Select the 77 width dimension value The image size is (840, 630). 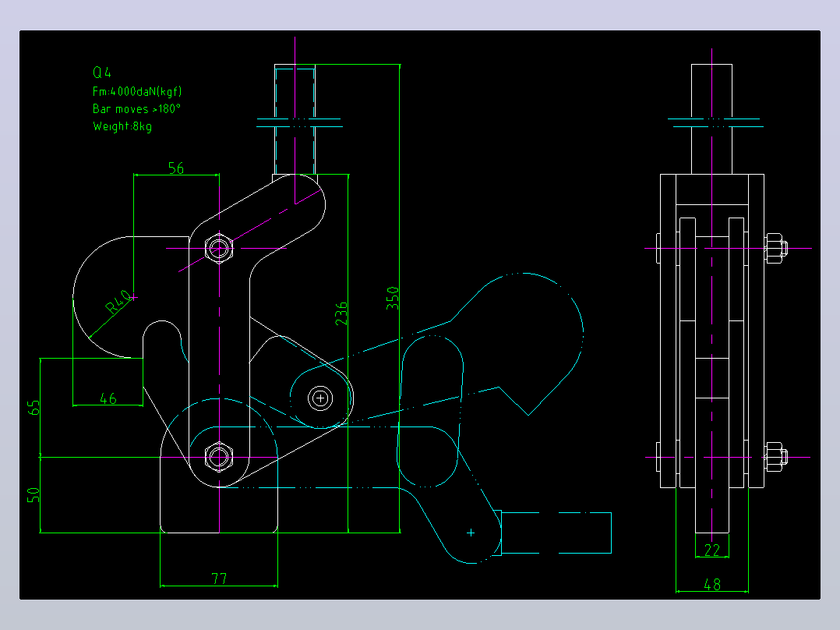tap(219, 579)
